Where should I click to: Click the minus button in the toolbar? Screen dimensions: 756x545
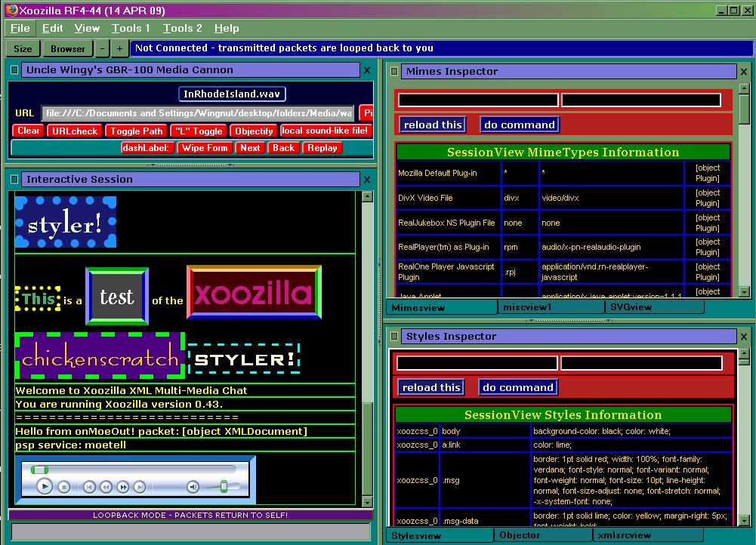[102, 48]
